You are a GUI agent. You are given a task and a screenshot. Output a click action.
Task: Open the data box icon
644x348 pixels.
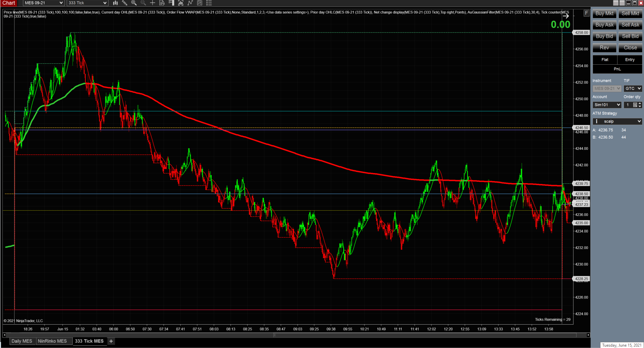click(x=162, y=3)
